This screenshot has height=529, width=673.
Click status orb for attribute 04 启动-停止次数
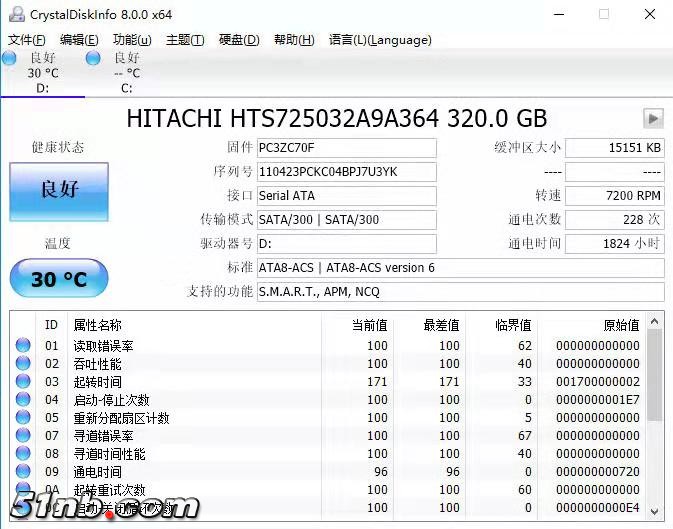tap(23, 399)
